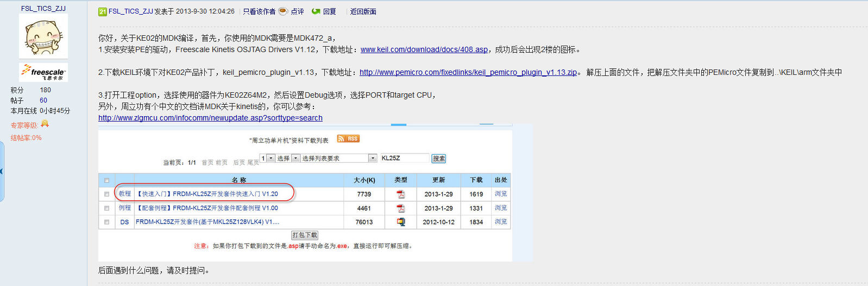Click the orange RSS feed badge
The image size is (868, 286).
[x=348, y=138]
